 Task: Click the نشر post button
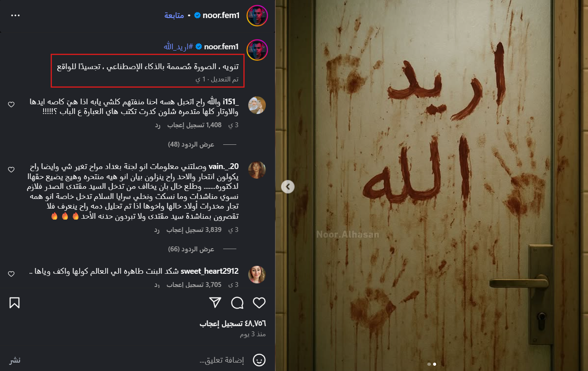coord(15,360)
